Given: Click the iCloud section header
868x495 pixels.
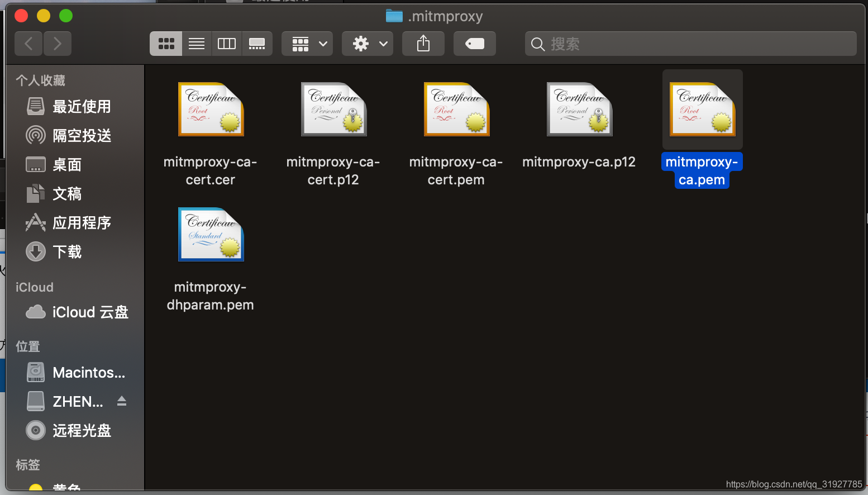Looking at the screenshot, I should (35, 287).
